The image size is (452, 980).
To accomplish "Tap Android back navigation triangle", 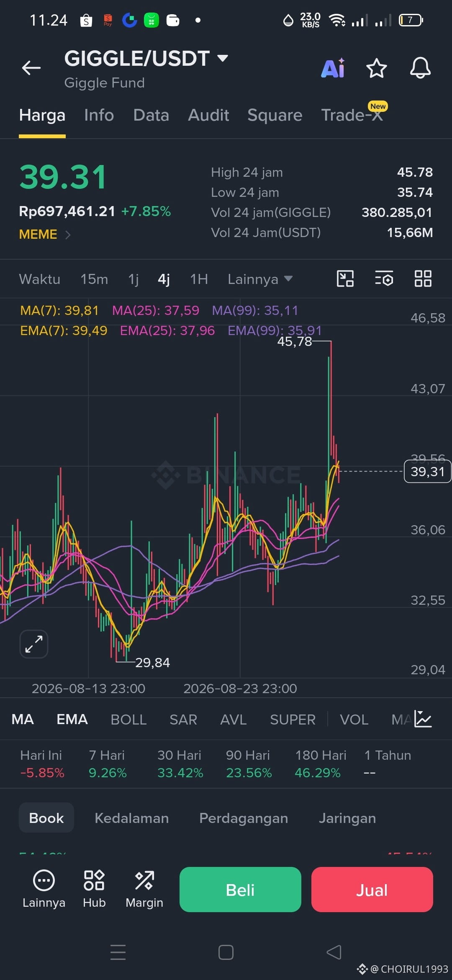I will 334,952.
